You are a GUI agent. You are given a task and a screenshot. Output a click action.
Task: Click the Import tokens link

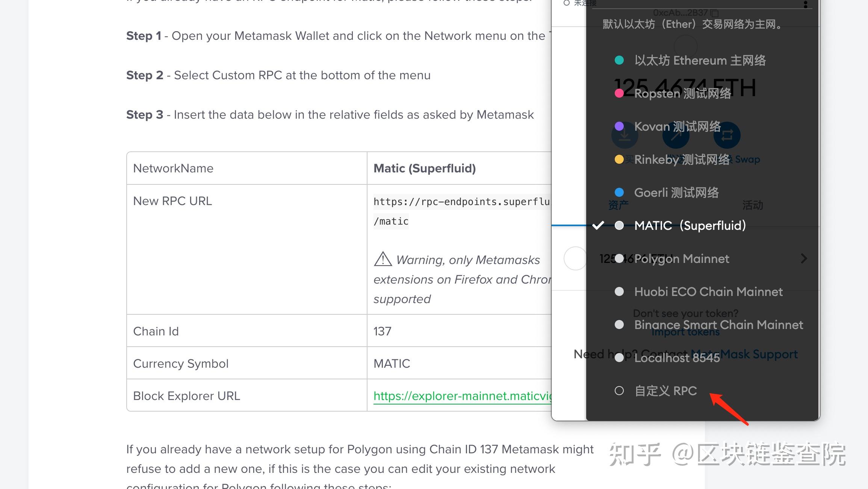(685, 332)
